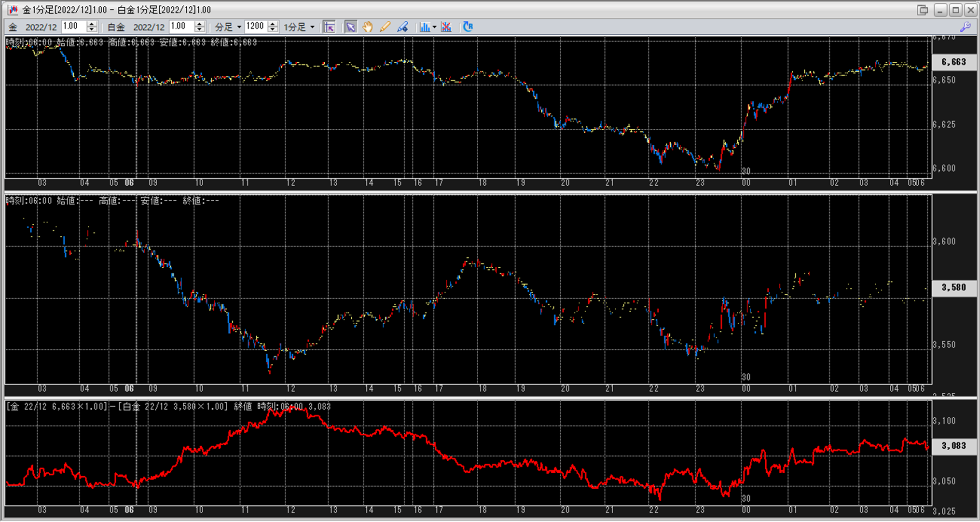Image resolution: width=980 pixels, height=522 pixels.
Task: Open the 分足 timeframe type dropdown
Action: 239,27
